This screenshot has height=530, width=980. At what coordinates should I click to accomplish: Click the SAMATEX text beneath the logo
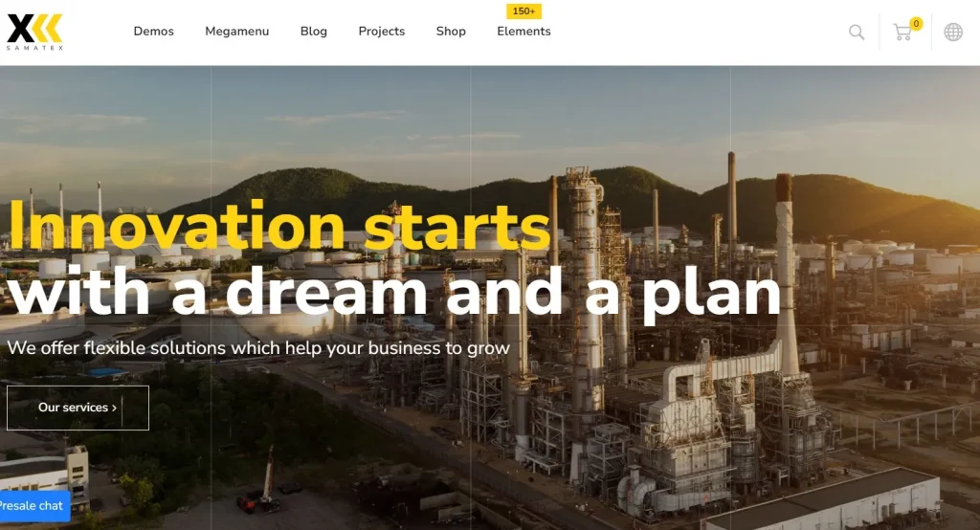35,48
